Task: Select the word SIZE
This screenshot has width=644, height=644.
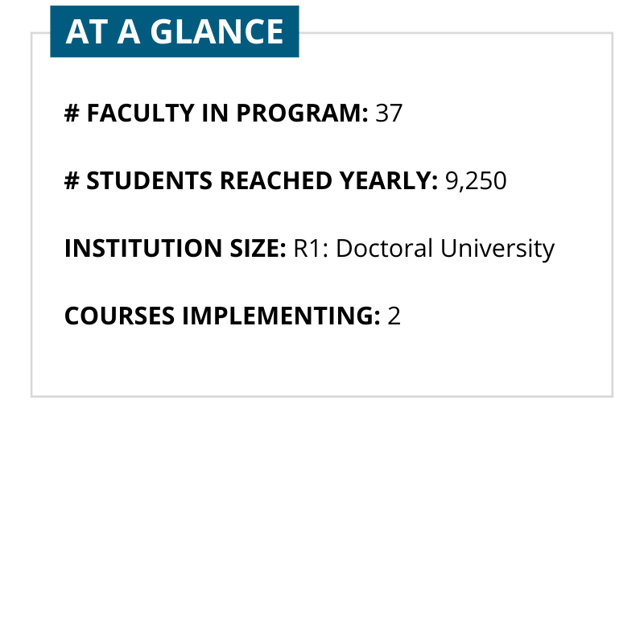Action: 256,249
